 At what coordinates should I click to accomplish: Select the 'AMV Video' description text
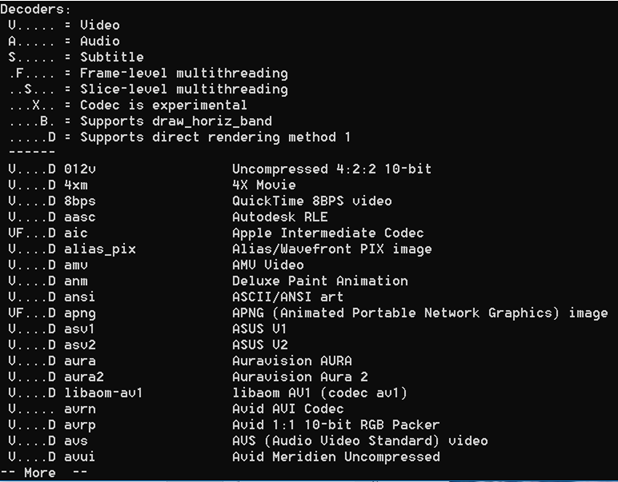click(x=268, y=265)
